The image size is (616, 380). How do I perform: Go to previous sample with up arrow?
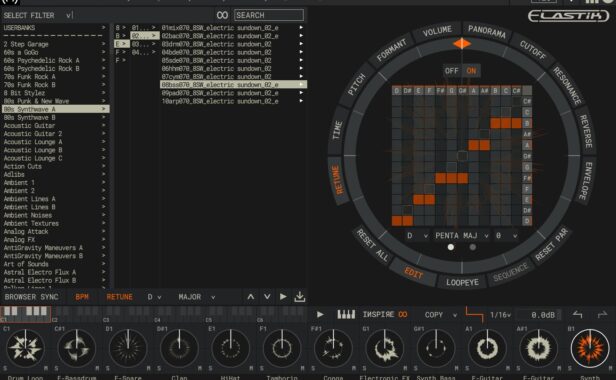[x=251, y=297]
